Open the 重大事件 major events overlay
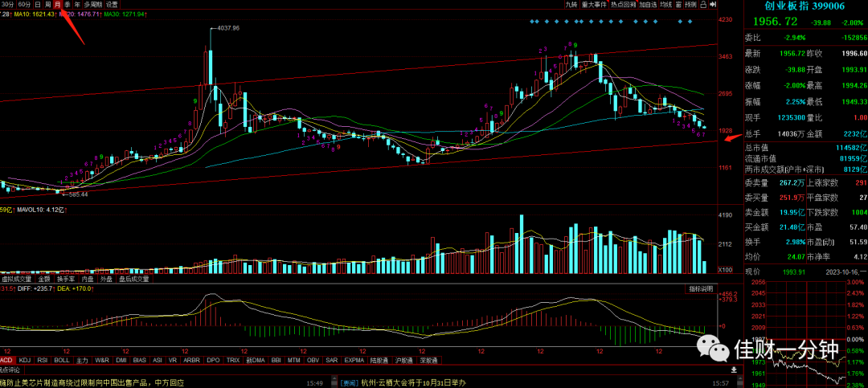This screenshot has width=868, height=388. [594, 5]
